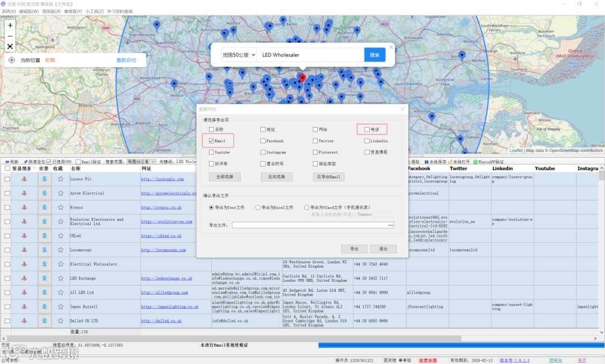Click trade anchor icon for Luceco Plc
The width and height of the screenshot is (605, 364).
coord(24,179)
